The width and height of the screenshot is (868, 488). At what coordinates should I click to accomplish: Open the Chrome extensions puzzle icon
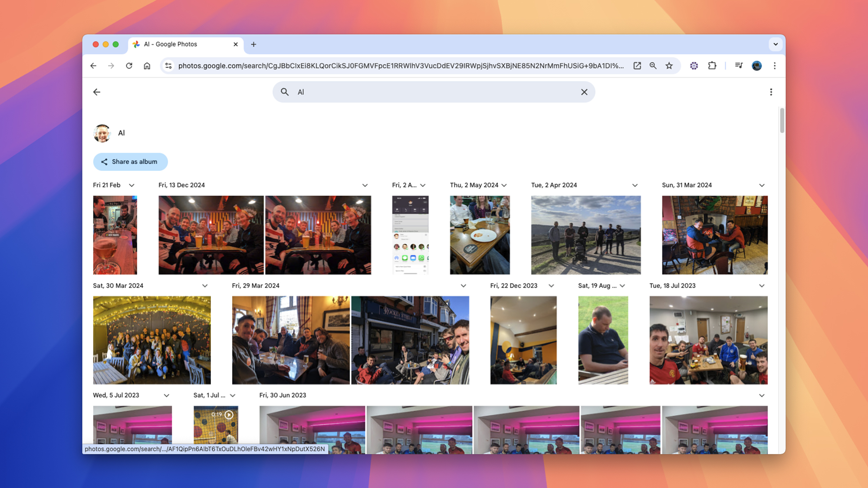tap(712, 66)
